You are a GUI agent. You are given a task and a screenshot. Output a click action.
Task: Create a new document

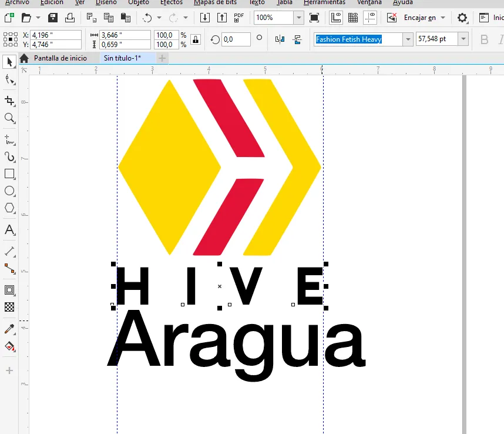(9, 18)
